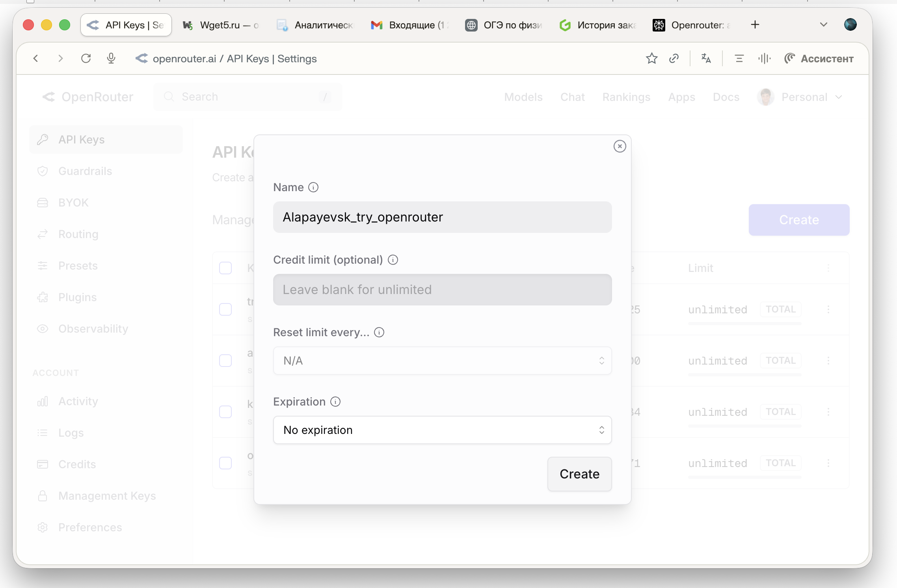Open the Ассистент assistant
This screenshot has height=588, width=897.
point(819,58)
